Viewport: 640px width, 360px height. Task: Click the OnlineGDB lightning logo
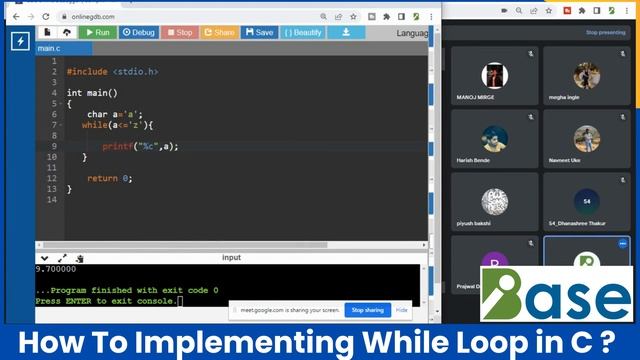click(20, 41)
